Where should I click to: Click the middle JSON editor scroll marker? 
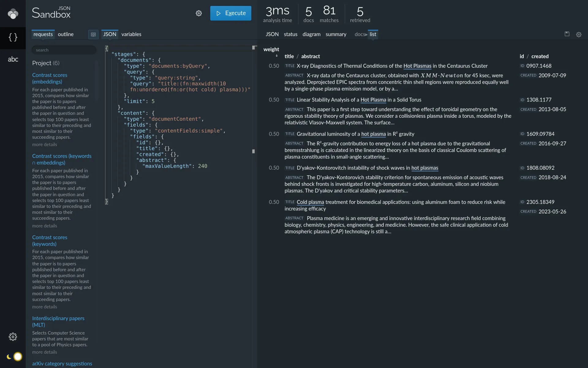pos(254,151)
